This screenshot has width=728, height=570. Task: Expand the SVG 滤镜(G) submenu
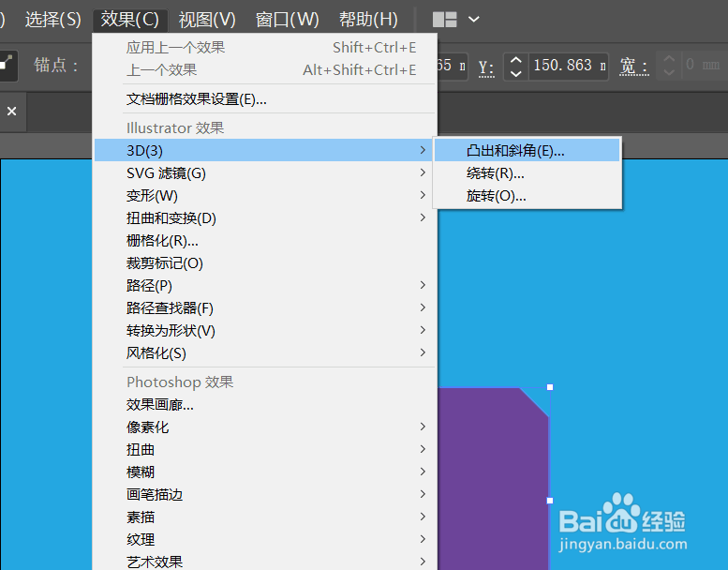pos(265,173)
